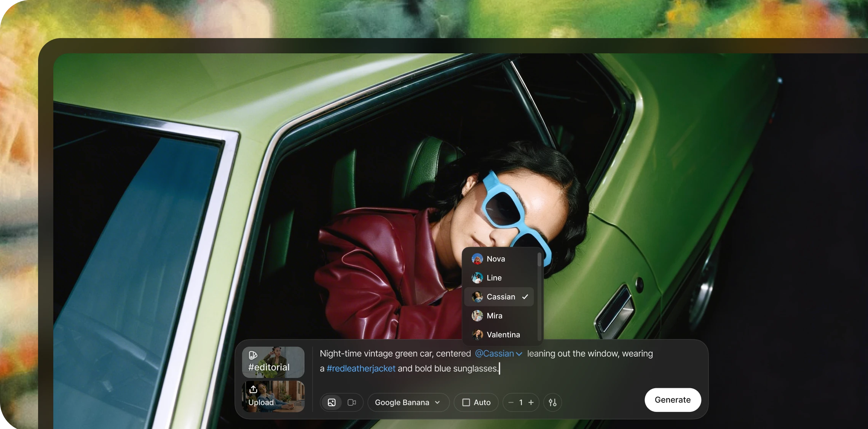
Task: Click the style swatch icon on #editorial
Action: 253,355
